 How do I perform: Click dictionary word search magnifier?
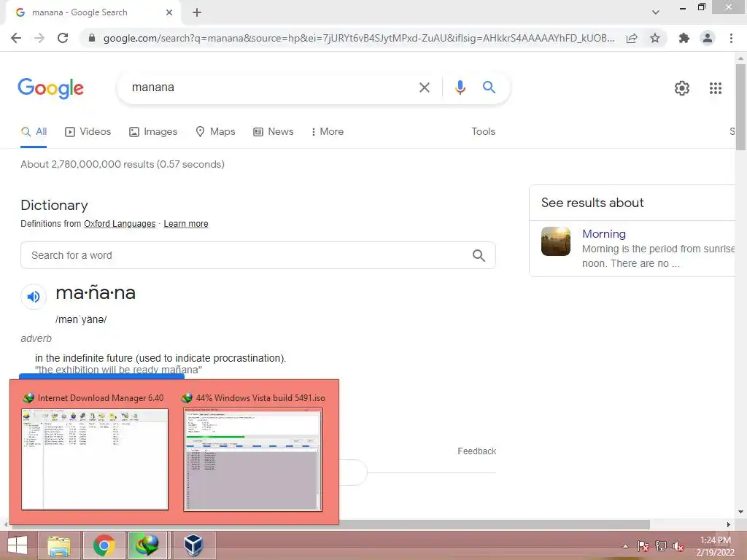(x=479, y=255)
